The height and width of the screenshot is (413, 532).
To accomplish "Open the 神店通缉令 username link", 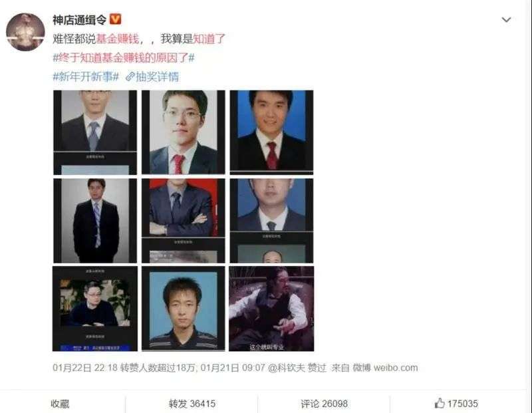I will [79, 20].
